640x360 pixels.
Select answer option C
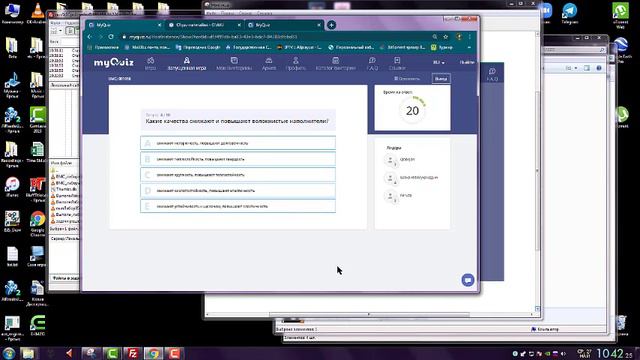coord(238,175)
